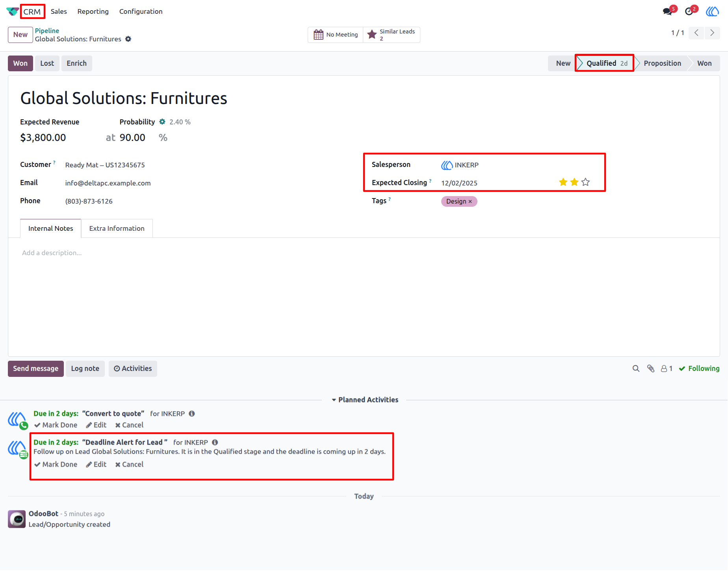Go to next record arrow

712,33
